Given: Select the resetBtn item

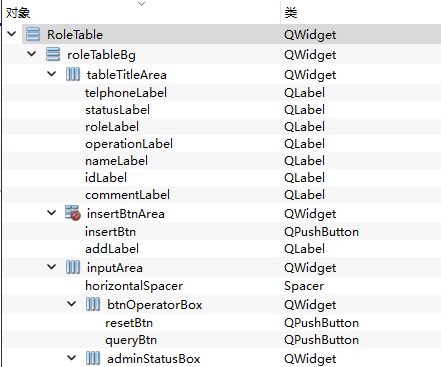Looking at the screenshot, I should (x=129, y=323).
